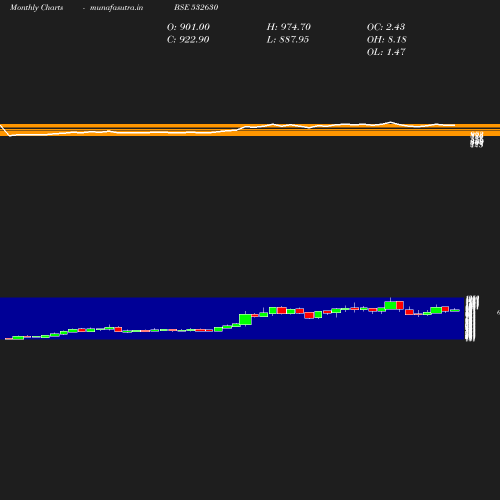Click the high value 'H: 974.70'
This screenshot has width=500, height=500.
coord(289,27)
